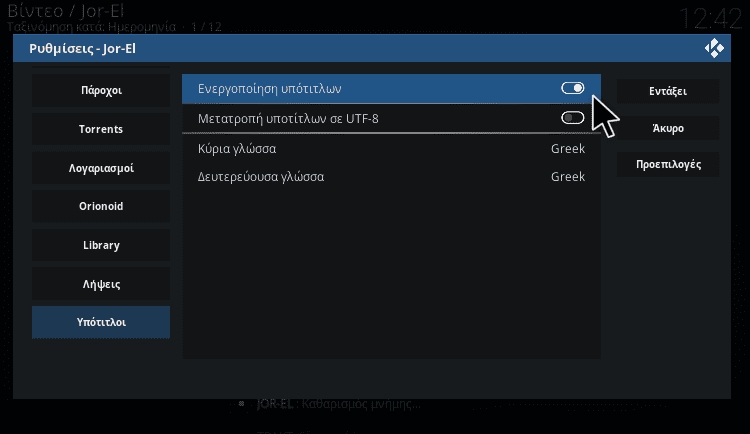Open the Library settings category
The height and width of the screenshot is (434, 750).
pyautogui.click(x=101, y=245)
